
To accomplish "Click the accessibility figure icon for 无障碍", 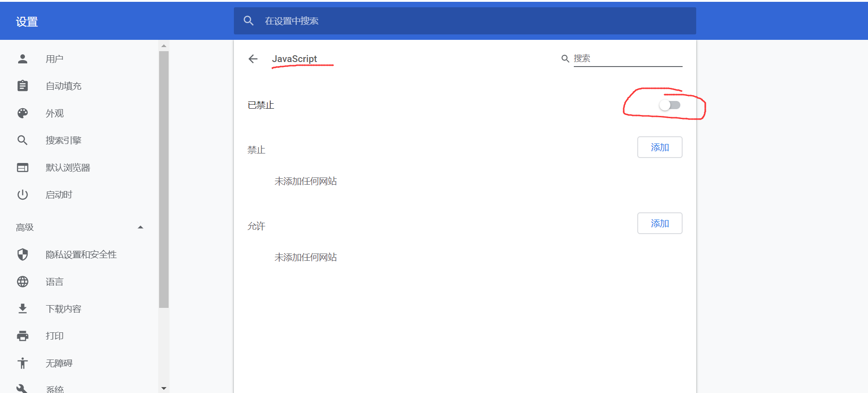I will [23, 363].
